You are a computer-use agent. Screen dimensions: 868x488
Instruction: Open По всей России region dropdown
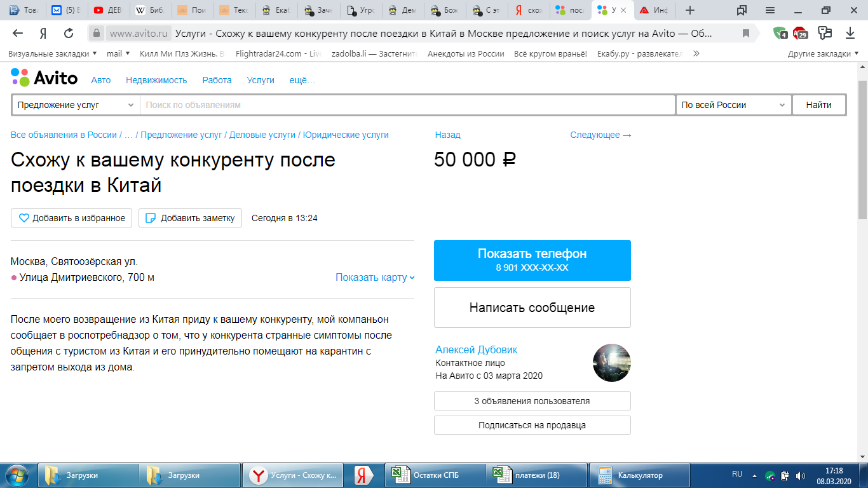733,105
